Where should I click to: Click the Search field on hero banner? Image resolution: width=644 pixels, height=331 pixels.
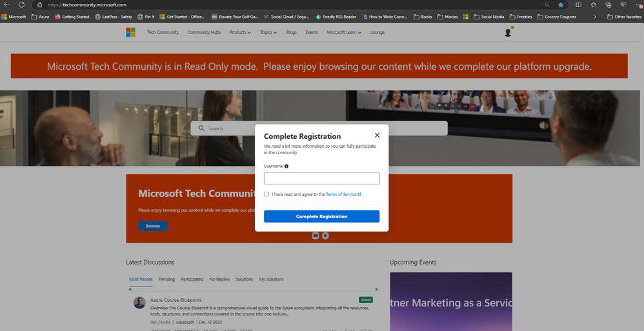319,128
